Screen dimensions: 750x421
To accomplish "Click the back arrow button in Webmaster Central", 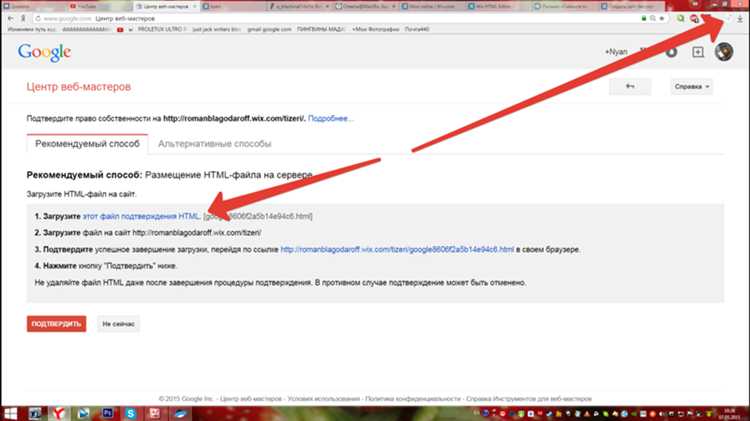I will [x=630, y=87].
